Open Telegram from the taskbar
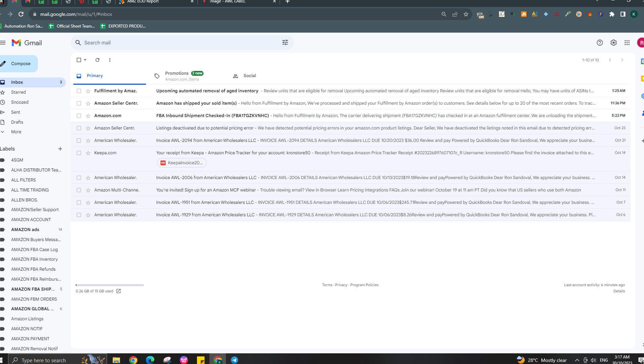 pos(235,360)
